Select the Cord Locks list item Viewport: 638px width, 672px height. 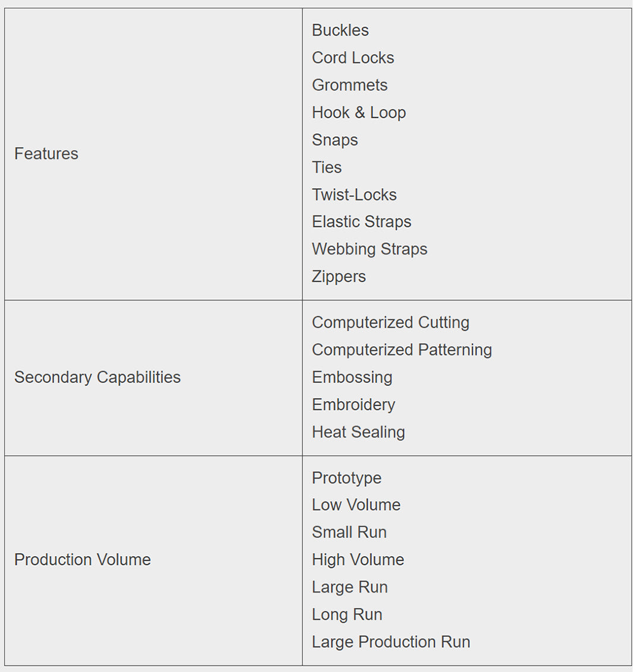coord(353,58)
